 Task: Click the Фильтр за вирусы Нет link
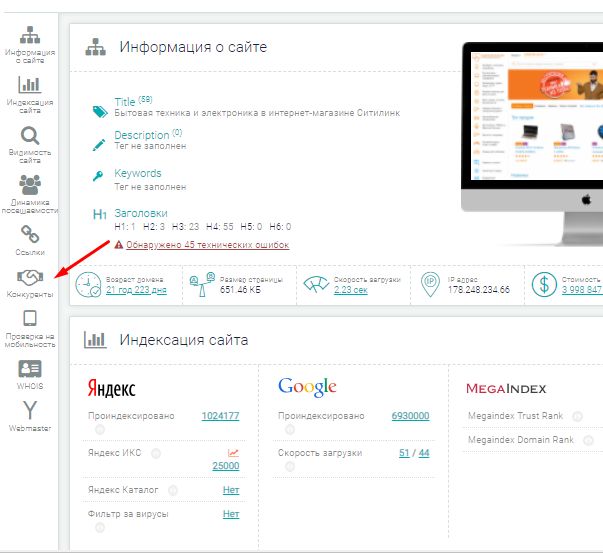(x=231, y=514)
